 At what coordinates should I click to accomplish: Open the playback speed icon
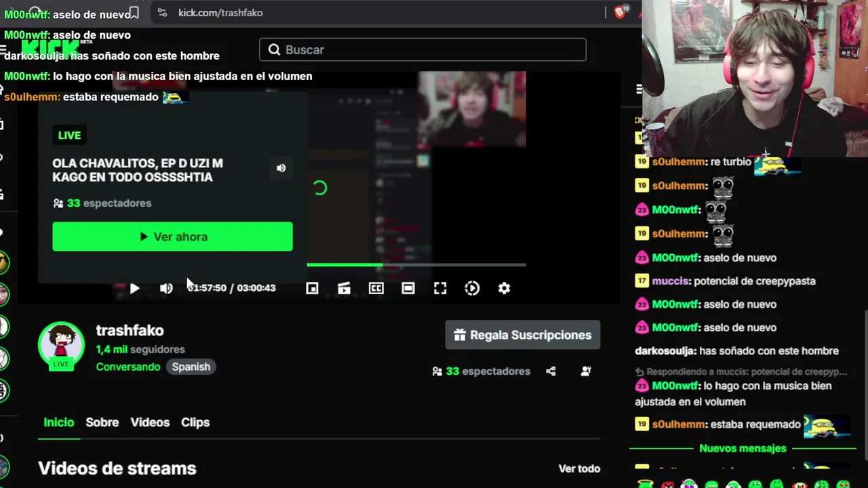tap(472, 288)
